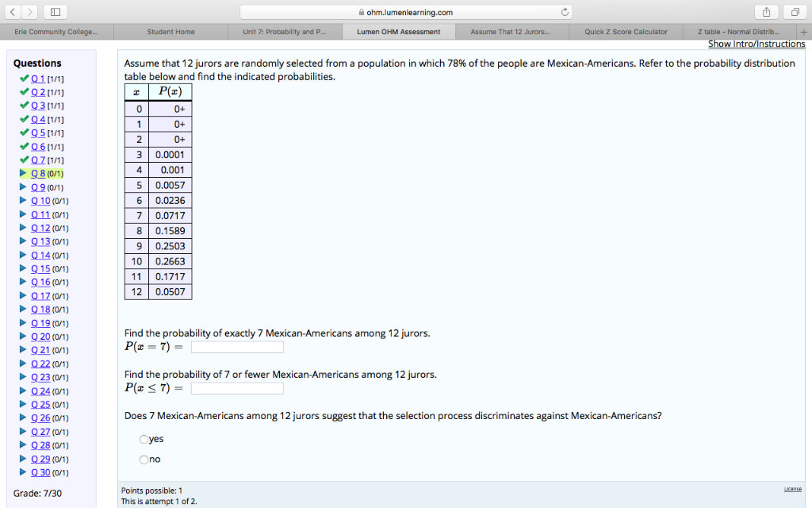Open Show Intro/Instructions
This screenshot has width=812, height=508.
[756, 44]
